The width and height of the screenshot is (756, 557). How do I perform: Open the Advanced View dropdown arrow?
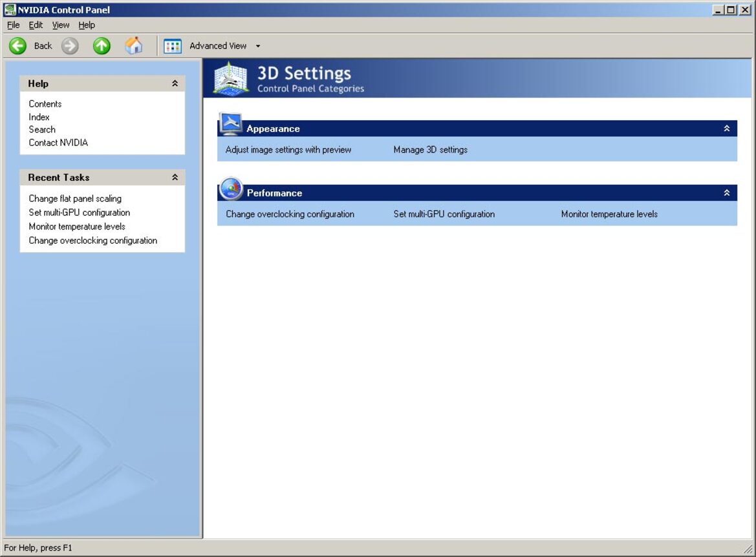tap(258, 47)
